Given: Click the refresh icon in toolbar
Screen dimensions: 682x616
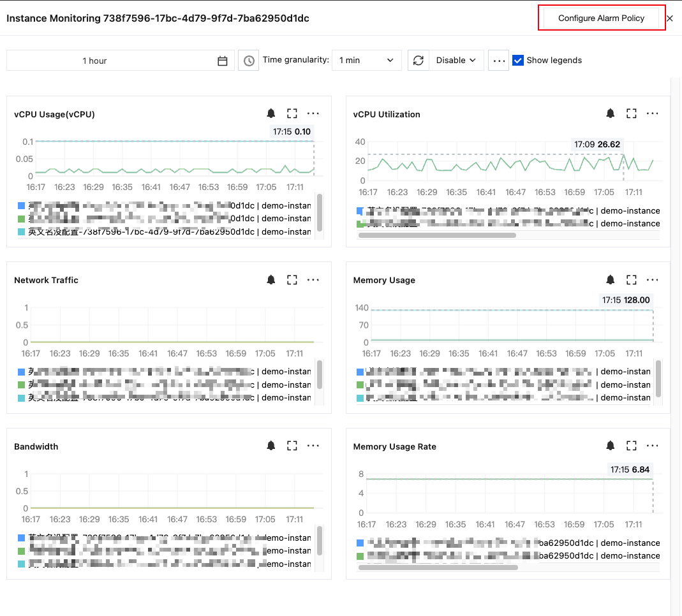Looking at the screenshot, I should pos(419,61).
